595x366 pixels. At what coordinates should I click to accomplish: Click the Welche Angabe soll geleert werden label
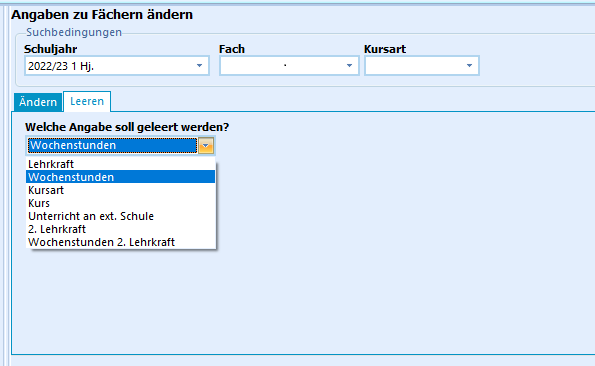[x=127, y=127]
